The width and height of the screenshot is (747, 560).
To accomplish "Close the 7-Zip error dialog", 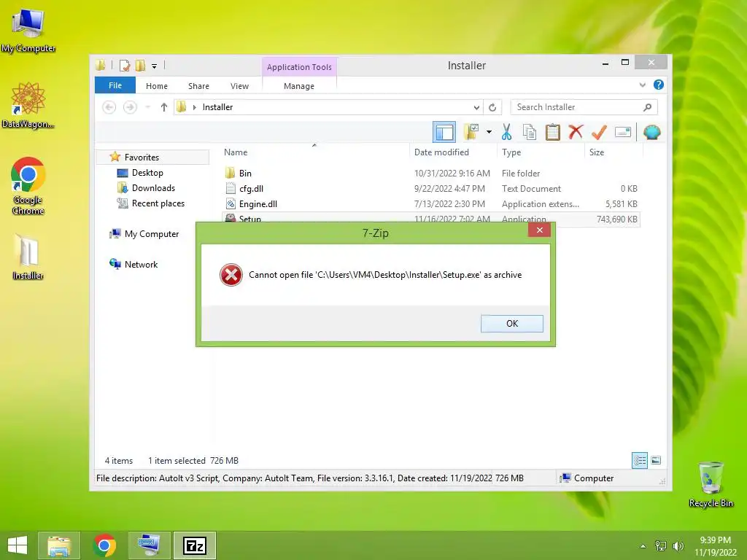I will point(539,230).
